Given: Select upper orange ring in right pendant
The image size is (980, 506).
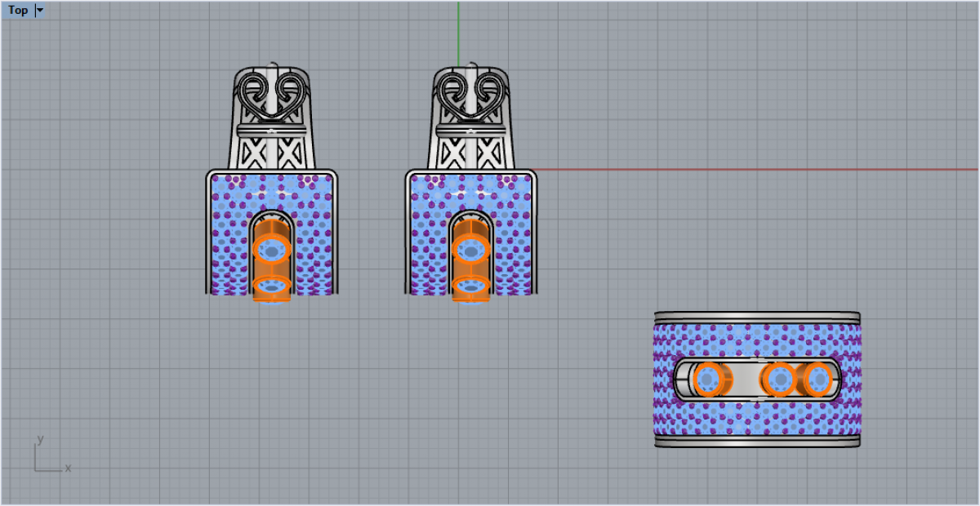Looking at the screenshot, I should [x=470, y=247].
